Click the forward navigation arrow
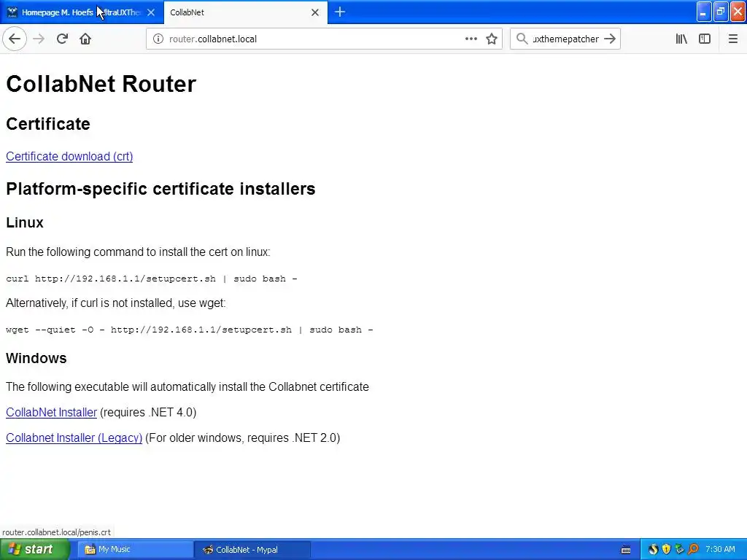747x560 pixels. click(39, 39)
